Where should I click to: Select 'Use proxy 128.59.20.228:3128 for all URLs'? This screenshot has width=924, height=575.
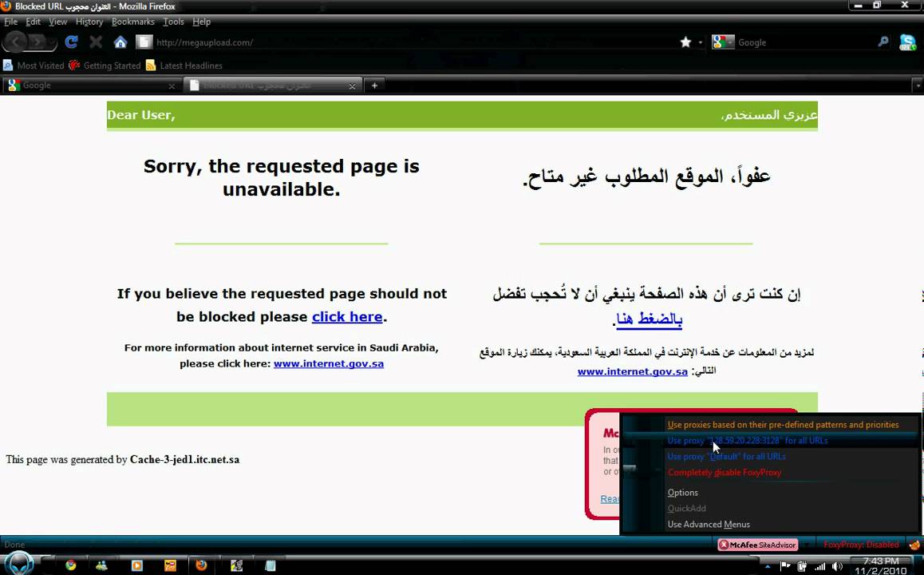pos(747,441)
